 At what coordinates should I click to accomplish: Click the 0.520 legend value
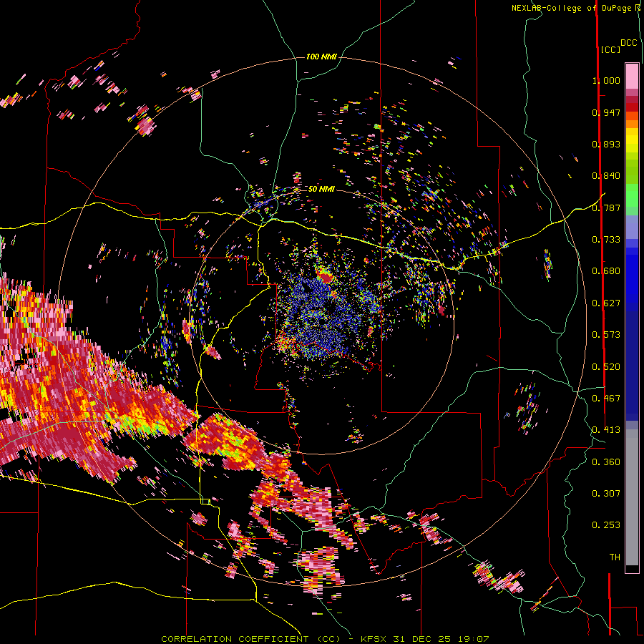pyautogui.click(x=606, y=367)
